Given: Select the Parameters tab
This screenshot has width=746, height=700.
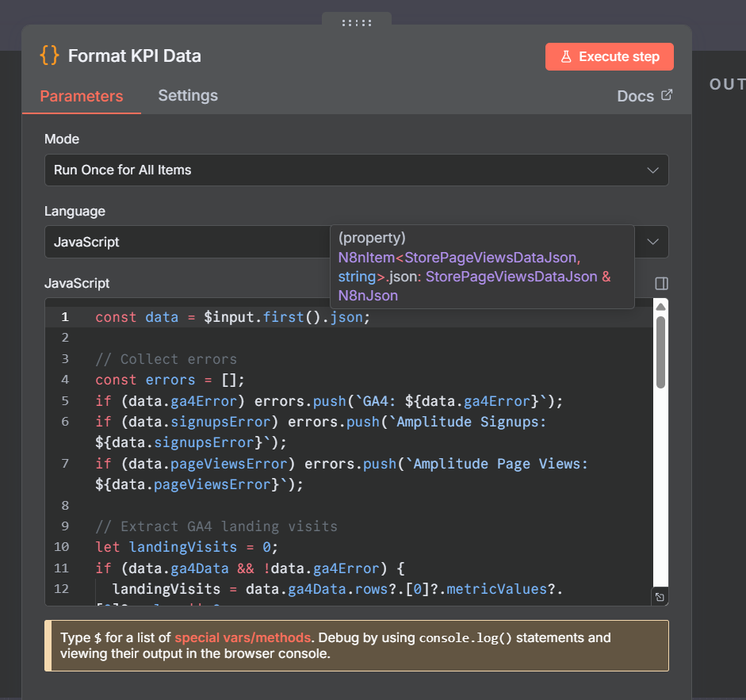Looking at the screenshot, I should click(82, 96).
